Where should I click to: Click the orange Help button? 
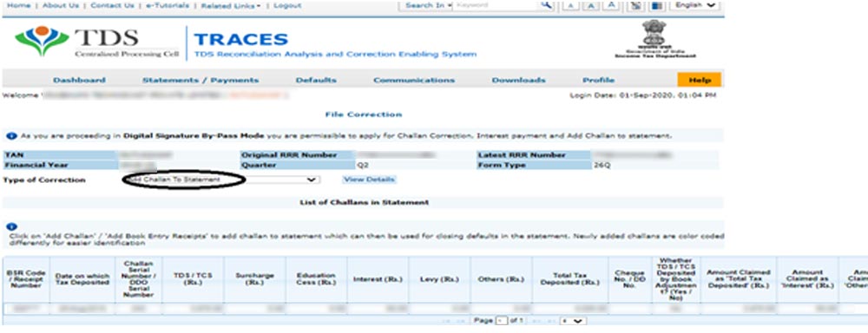(699, 80)
